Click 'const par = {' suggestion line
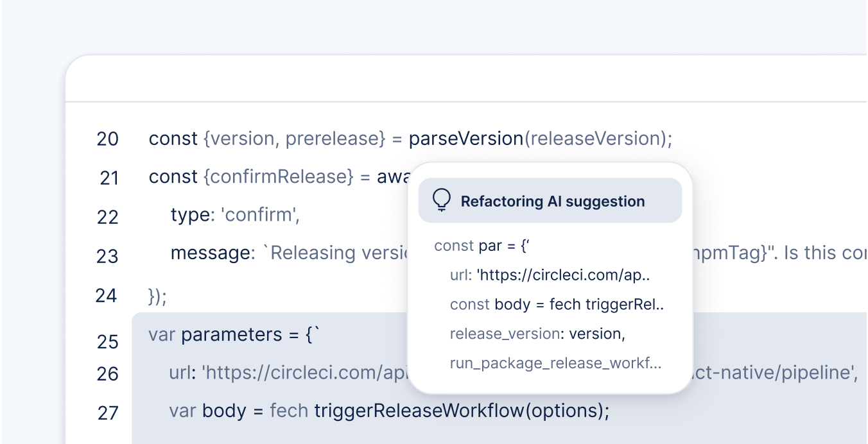This screenshot has height=444, width=868. coord(481,246)
